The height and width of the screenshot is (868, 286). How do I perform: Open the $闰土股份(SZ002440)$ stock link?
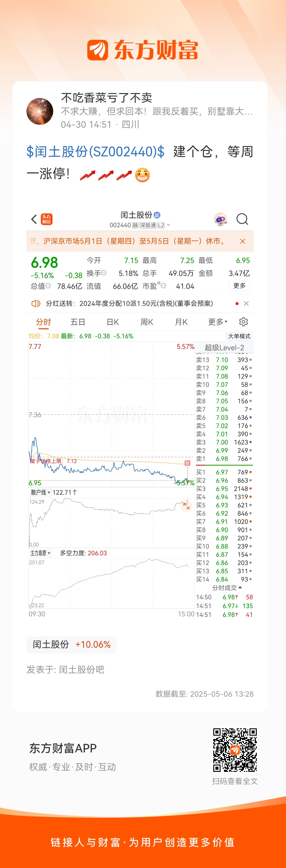[96, 152]
